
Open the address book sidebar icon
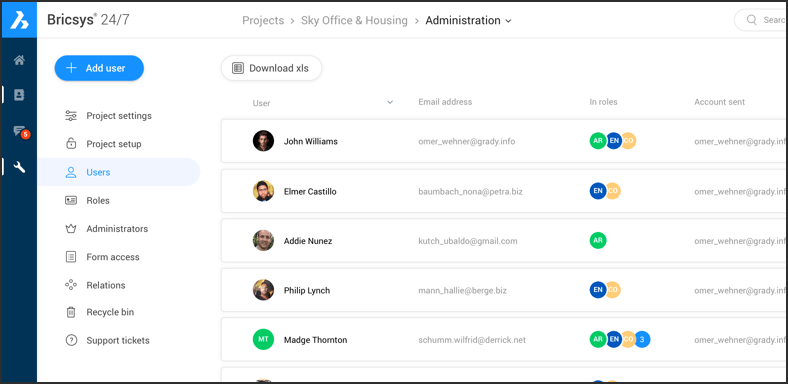19,95
